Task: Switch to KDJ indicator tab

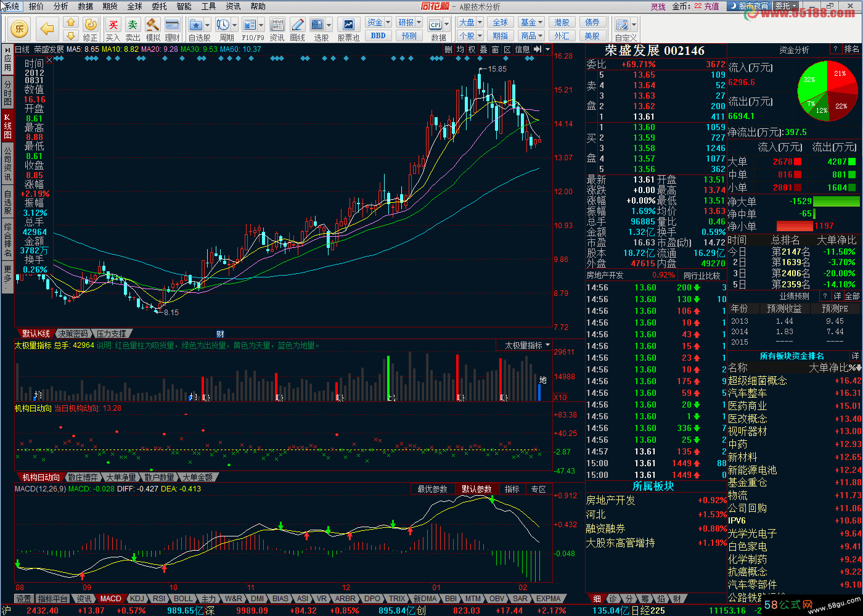Action: tap(137, 599)
